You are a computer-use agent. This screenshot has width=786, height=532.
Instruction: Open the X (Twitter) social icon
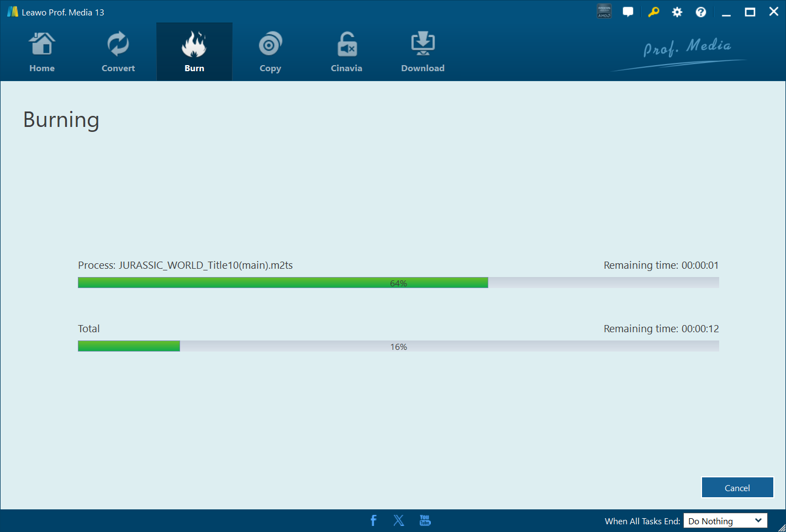(399, 520)
